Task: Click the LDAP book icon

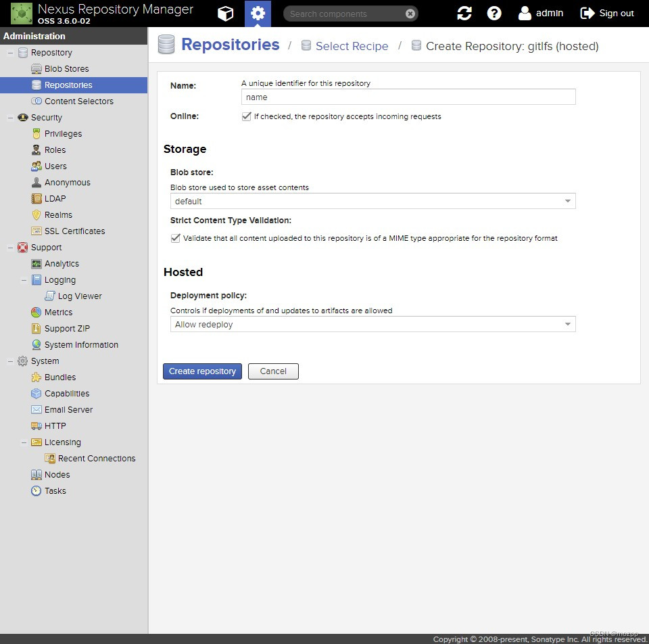Action: pos(37,198)
